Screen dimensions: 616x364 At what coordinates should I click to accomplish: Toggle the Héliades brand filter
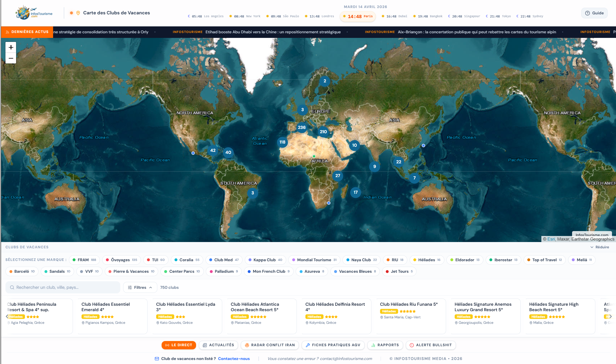tap(427, 260)
